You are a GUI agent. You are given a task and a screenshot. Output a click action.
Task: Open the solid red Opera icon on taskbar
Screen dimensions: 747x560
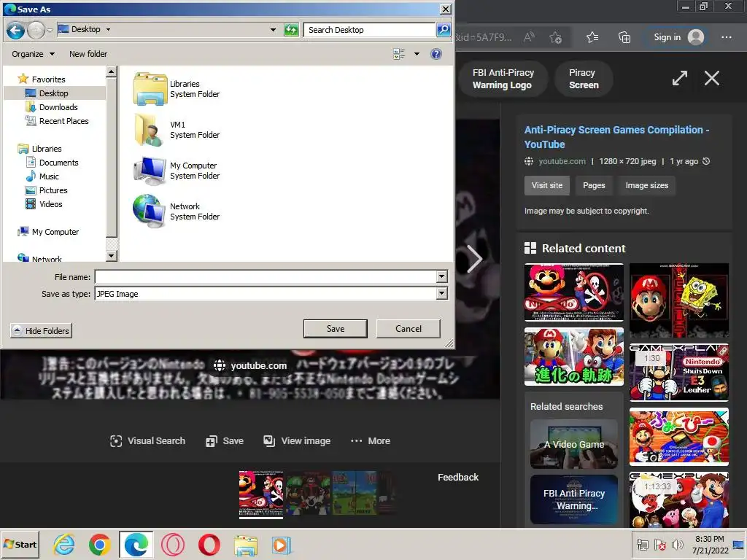click(209, 545)
